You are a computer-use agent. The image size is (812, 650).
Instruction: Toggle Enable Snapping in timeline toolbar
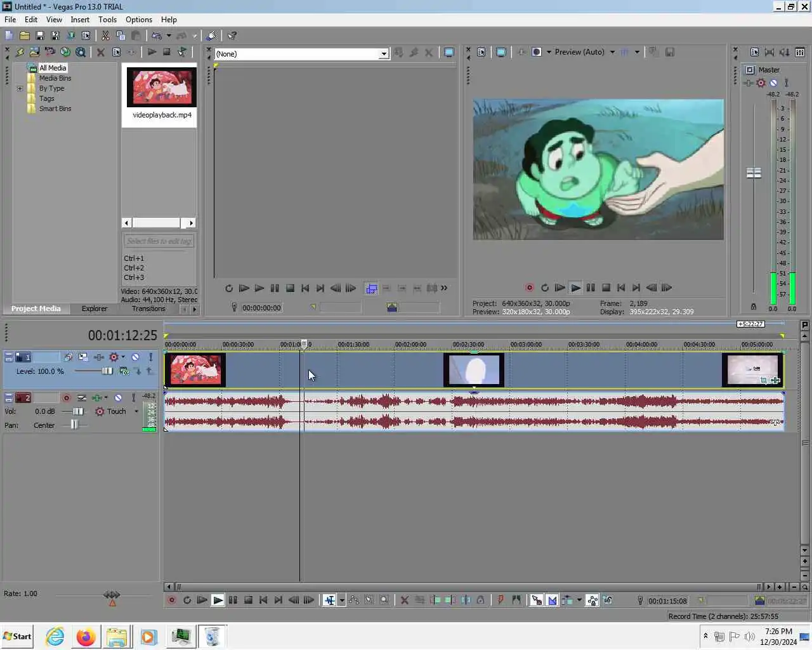click(x=537, y=600)
